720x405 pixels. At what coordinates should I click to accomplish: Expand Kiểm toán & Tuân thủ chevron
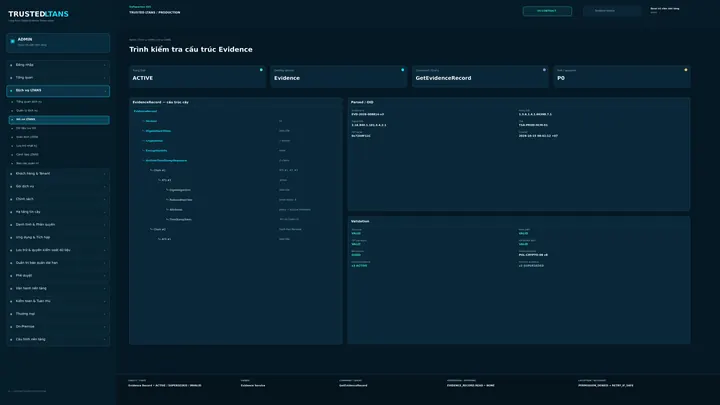coord(105,301)
